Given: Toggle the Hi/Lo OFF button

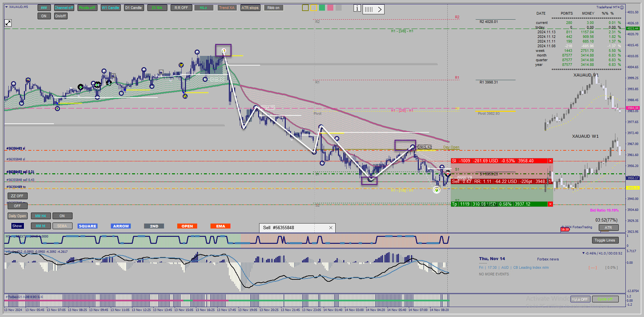Looking at the screenshot, I should [x=580, y=299].
